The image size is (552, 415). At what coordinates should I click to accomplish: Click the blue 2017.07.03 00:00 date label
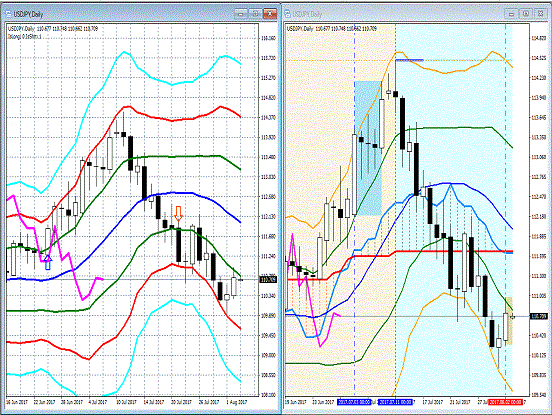pyautogui.click(x=354, y=402)
